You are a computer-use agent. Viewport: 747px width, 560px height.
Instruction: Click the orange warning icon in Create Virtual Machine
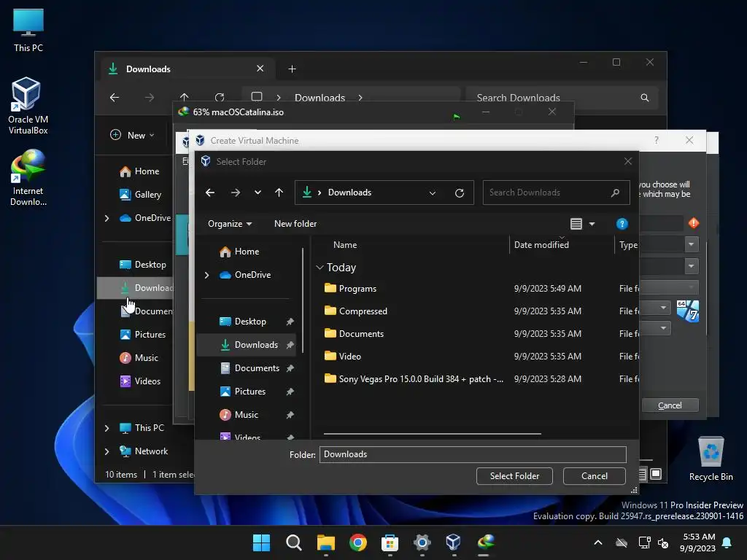pyautogui.click(x=694, y=223)
